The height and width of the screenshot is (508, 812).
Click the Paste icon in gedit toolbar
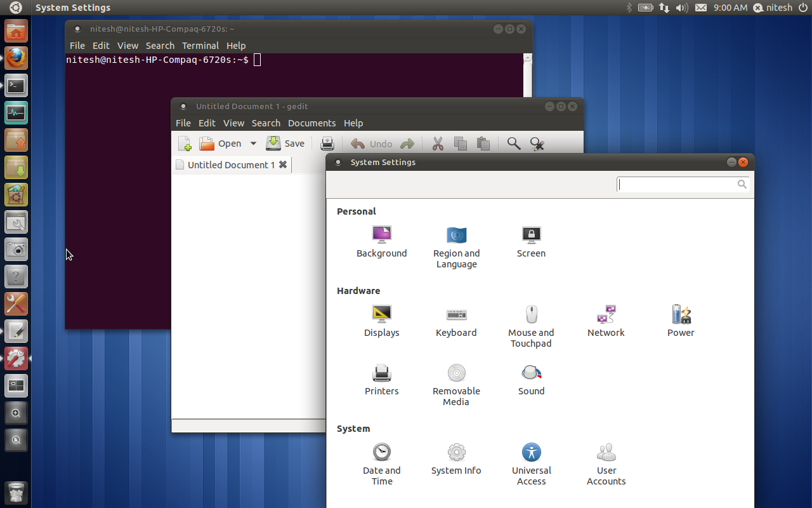pyautogui.click(x=483, y=144)
